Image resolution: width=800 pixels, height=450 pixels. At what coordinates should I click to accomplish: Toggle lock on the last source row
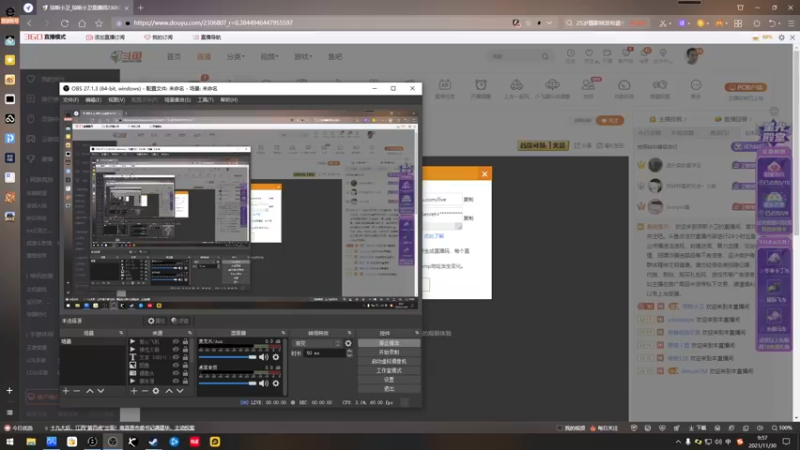point(185,381)
